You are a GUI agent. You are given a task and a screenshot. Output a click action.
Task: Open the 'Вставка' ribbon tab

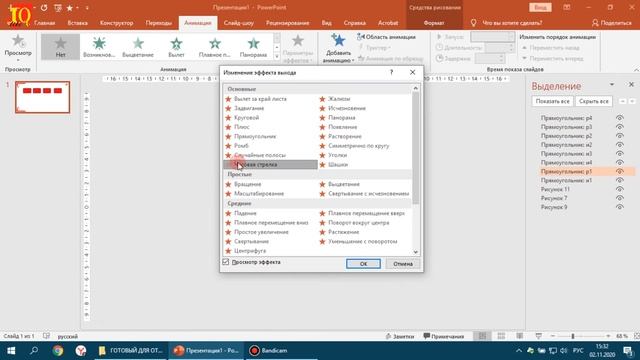point(78,23)
